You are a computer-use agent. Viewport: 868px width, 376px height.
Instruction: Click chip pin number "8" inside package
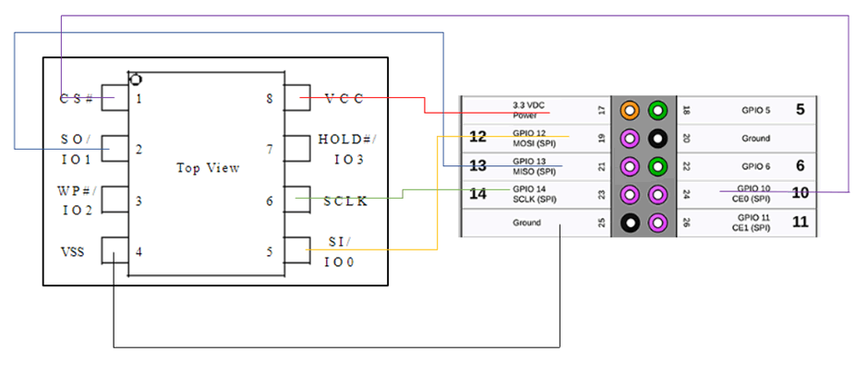pyautogui.click(x=270, y=99)
